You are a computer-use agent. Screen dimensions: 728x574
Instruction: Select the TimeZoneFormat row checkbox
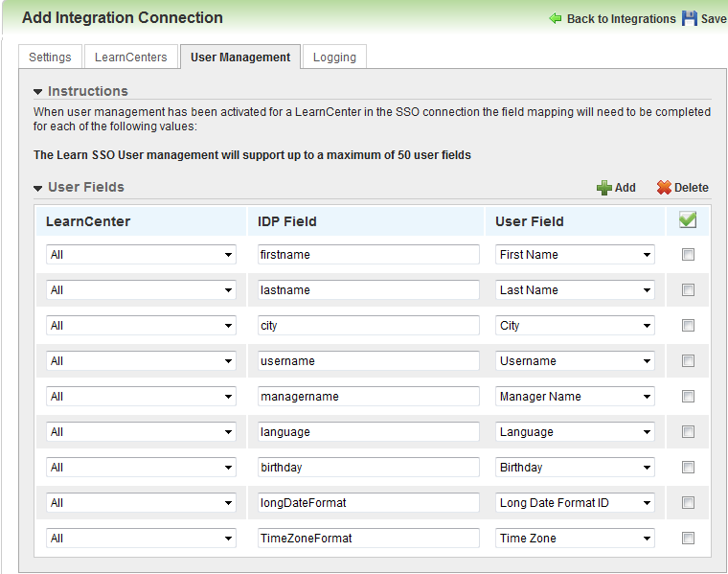[688, 539]
